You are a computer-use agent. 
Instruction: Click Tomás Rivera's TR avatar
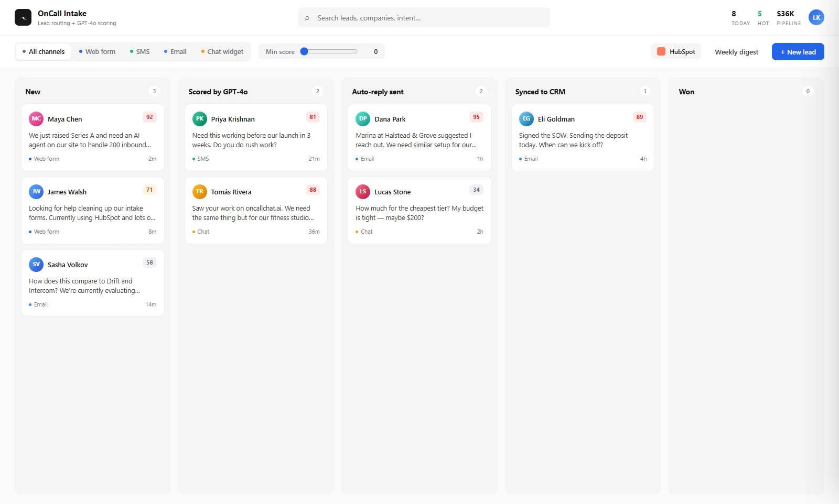pyautogui.click(x=200, y=192)
